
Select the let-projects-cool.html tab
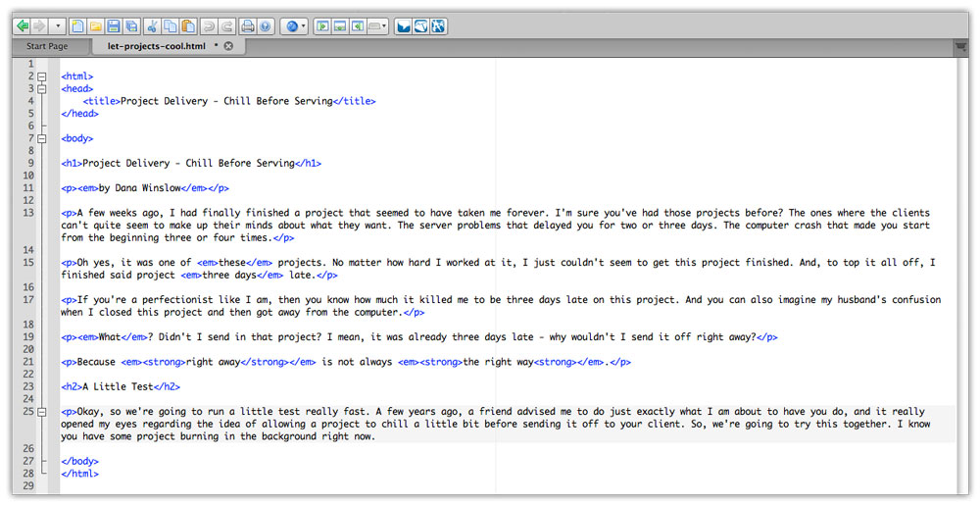[x=157, y=46]
